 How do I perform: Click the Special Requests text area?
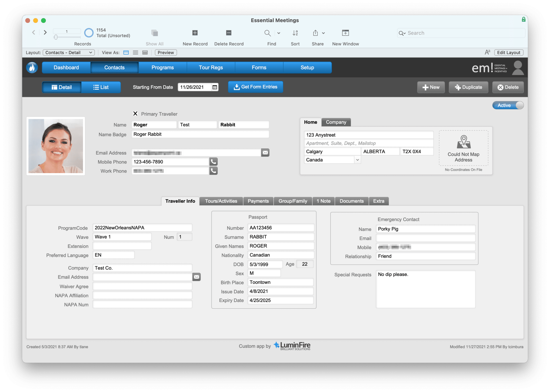point(425,289)
